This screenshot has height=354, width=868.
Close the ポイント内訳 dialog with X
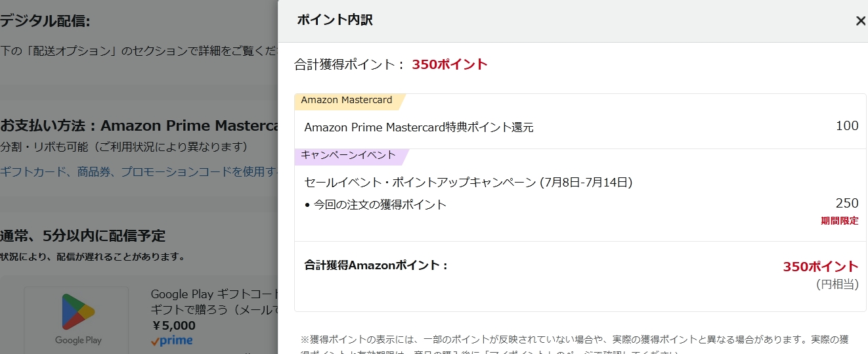pos(860,21)
